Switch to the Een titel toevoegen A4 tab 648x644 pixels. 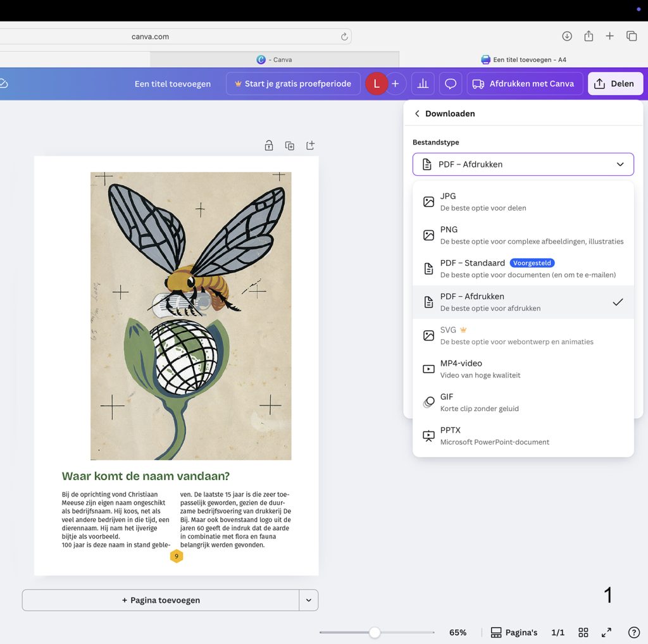(524, 59)
